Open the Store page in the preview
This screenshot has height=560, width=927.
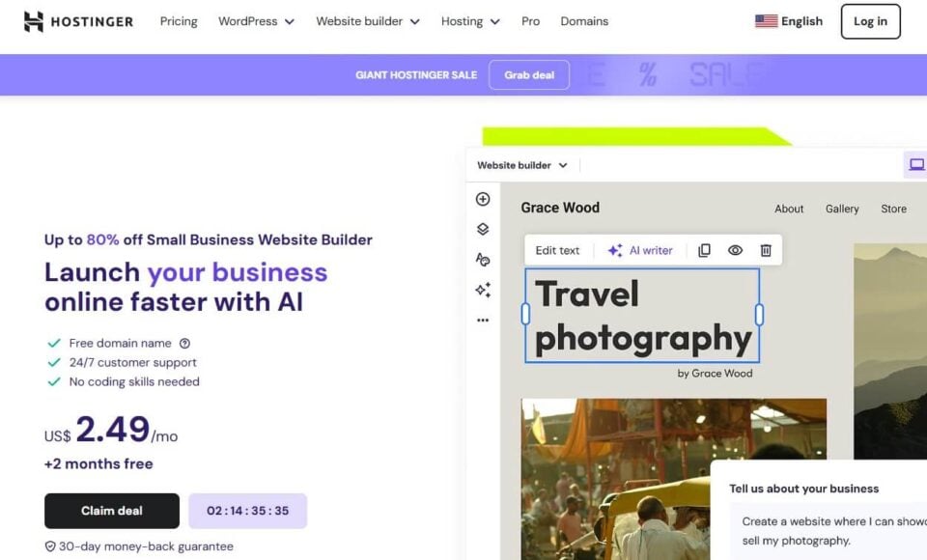tap(893, 209)
